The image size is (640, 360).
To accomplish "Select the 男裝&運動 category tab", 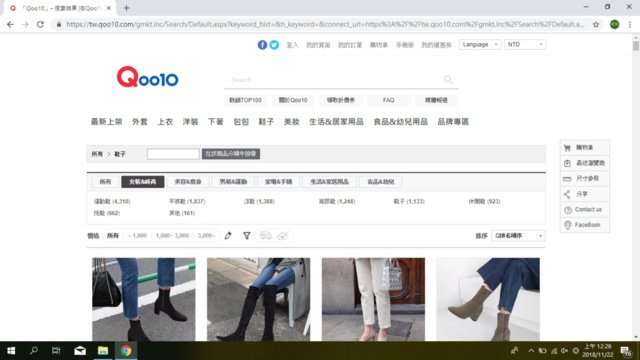I will (x=233, y=182).
